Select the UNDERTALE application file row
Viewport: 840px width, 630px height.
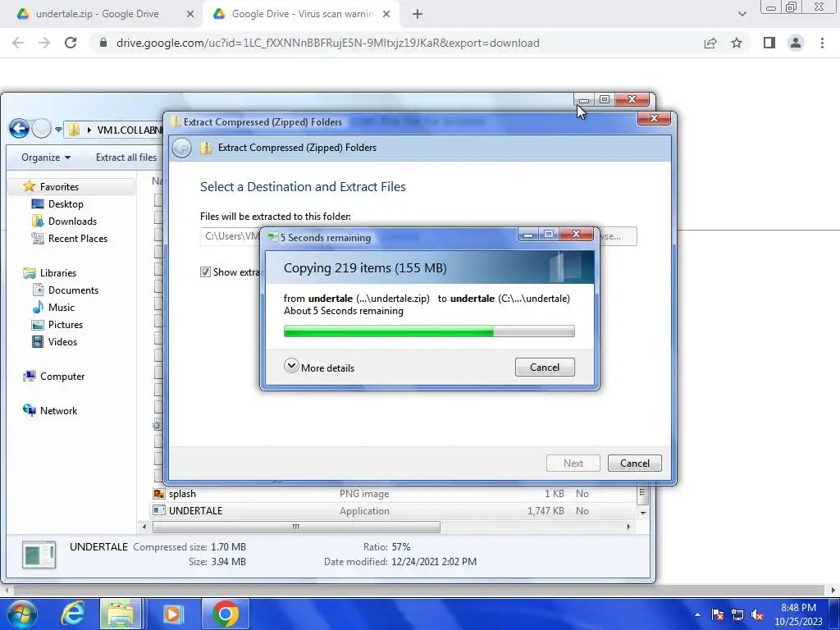[x=394, y=510]
